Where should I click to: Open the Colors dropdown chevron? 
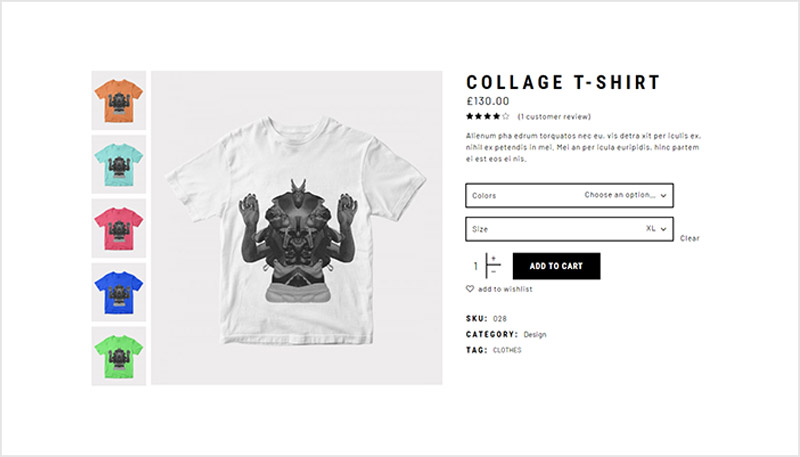(663, 195)
